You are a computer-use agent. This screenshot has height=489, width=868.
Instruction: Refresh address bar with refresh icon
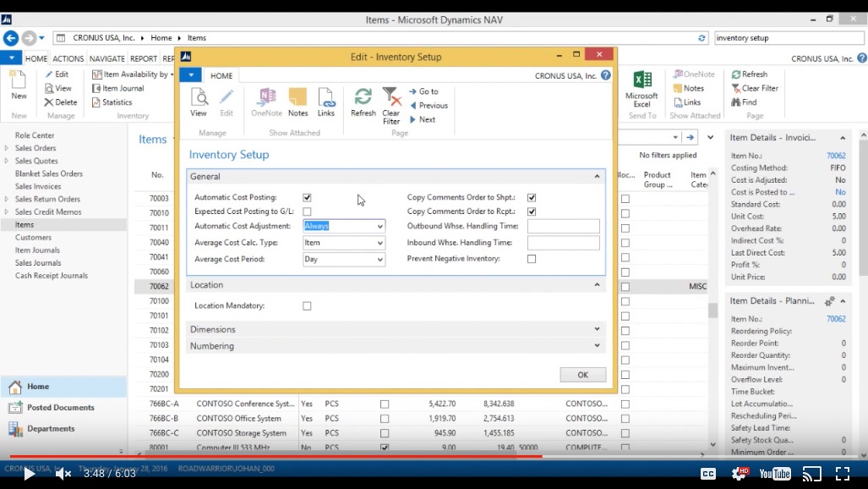[701, 38]
